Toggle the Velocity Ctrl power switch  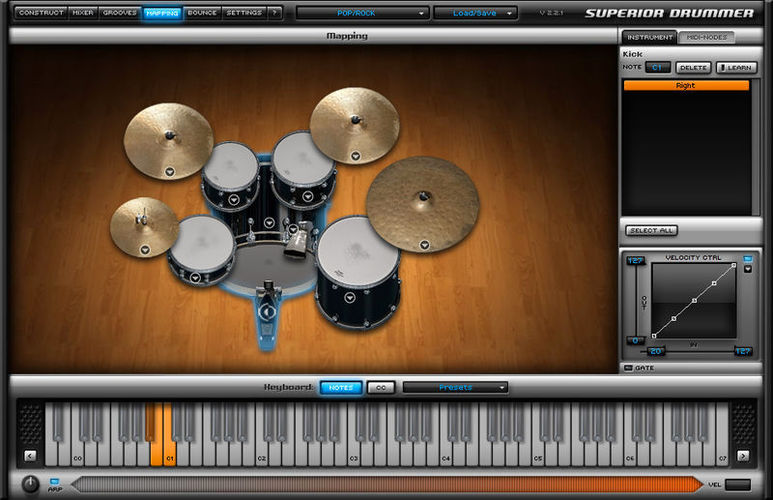pyautogui.click(x=747, y=258)
